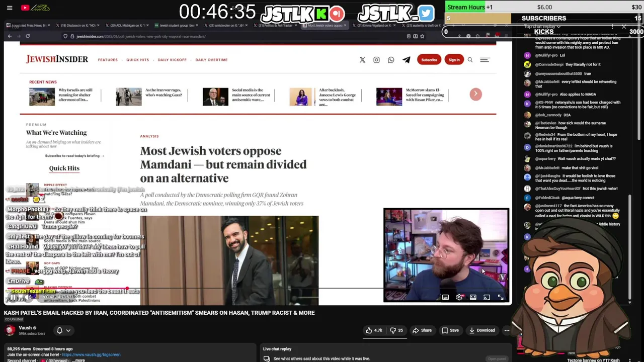Click the browser back arrow in the video

pos(10,36)
